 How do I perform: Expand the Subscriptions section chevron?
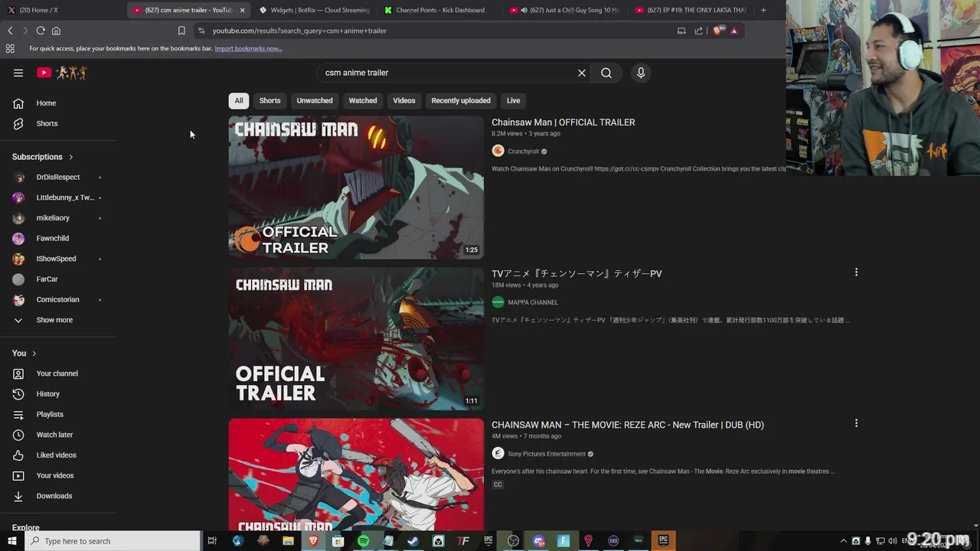pyautogui.click(x=71, y=157)
